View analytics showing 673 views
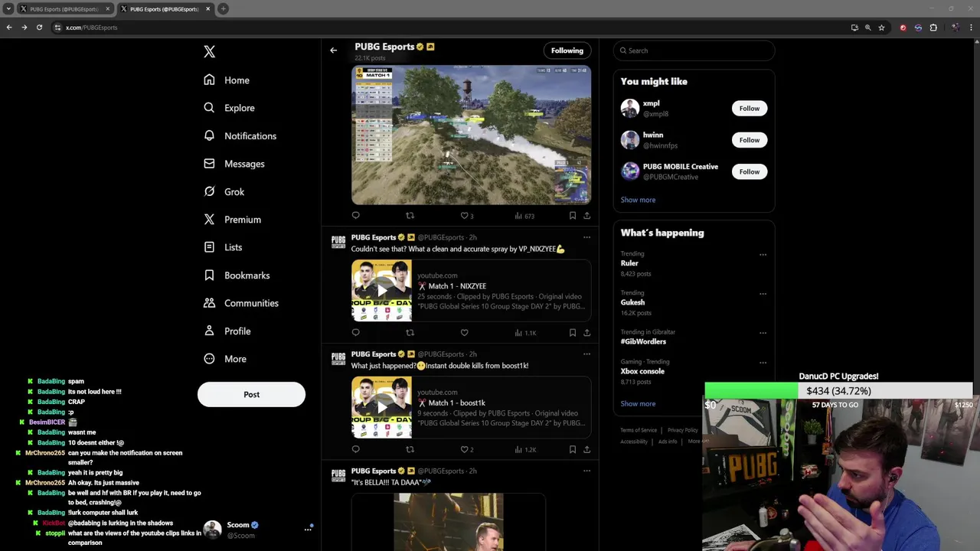 [x=524, y=216]
